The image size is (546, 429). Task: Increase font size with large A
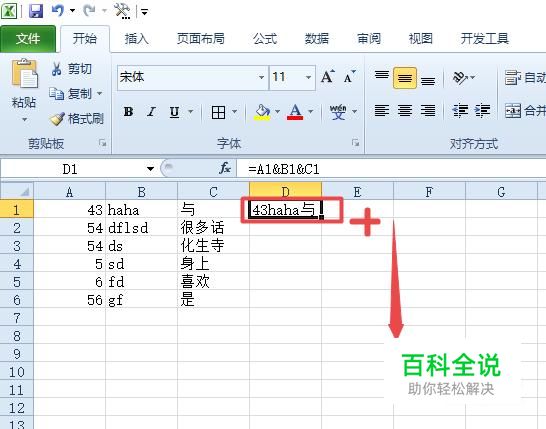point(327,77)
